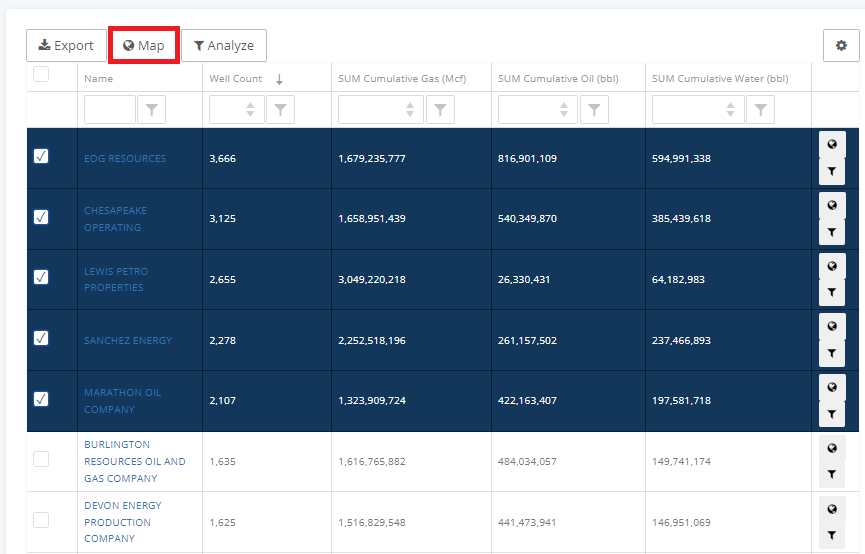Analyze CHESAPEAKE OPERATING row funnel icon
Image resolution: width=865 pixels, height=554 pixels.
pyautogui.click(x=832, y=232)
